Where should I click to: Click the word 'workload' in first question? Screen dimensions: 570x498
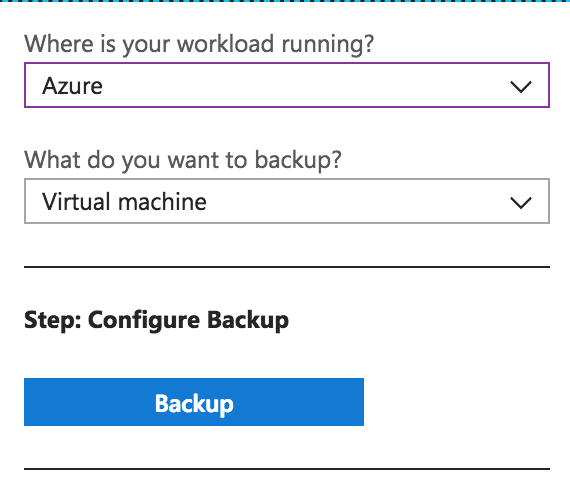tap(225, 44)
